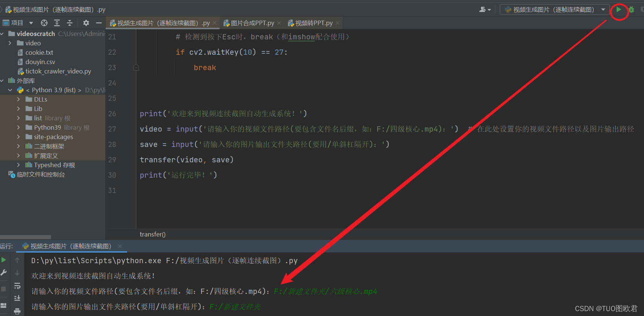
Task: Click the line 26 print statement
Action: click(x=223, y=114)
